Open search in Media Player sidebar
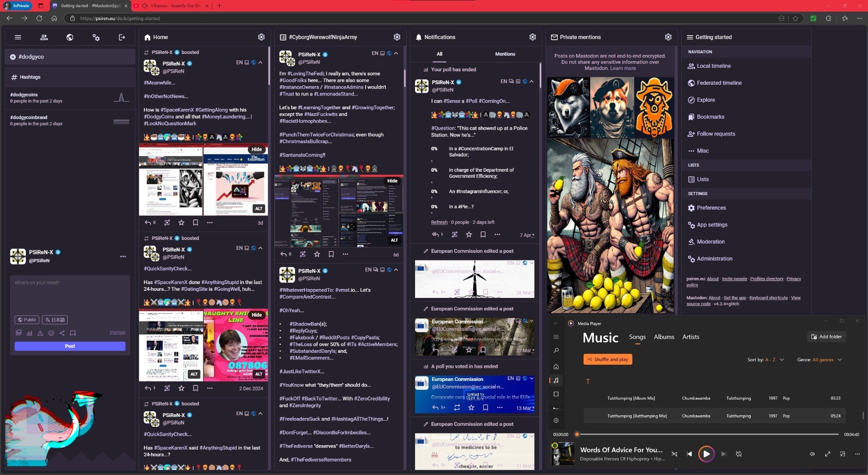Viewport: 868px width, 475px height. 556,351
